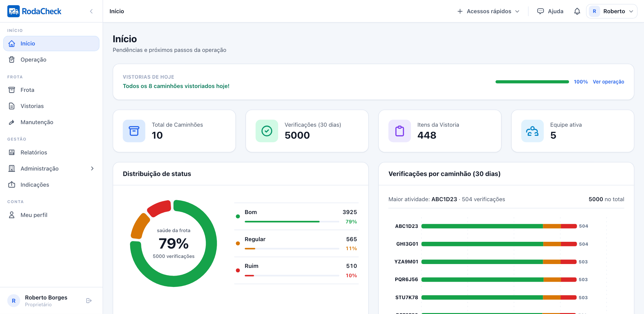
Task: Click the Ajuda button
Action: (550, 11)
